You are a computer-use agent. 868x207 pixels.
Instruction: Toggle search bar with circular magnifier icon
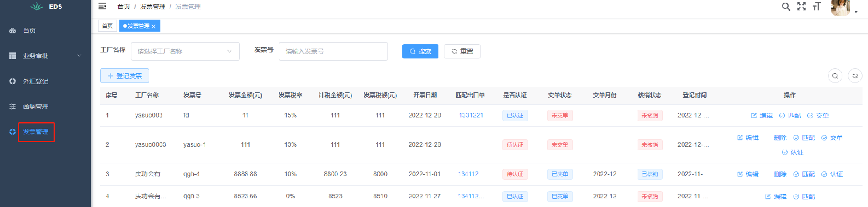pos(835,76)
